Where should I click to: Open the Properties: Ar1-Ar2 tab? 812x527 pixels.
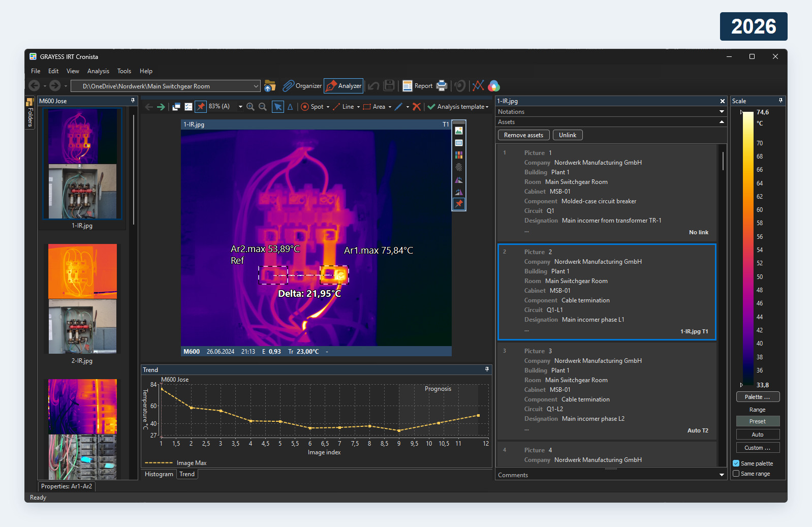[x=67, y=486]
